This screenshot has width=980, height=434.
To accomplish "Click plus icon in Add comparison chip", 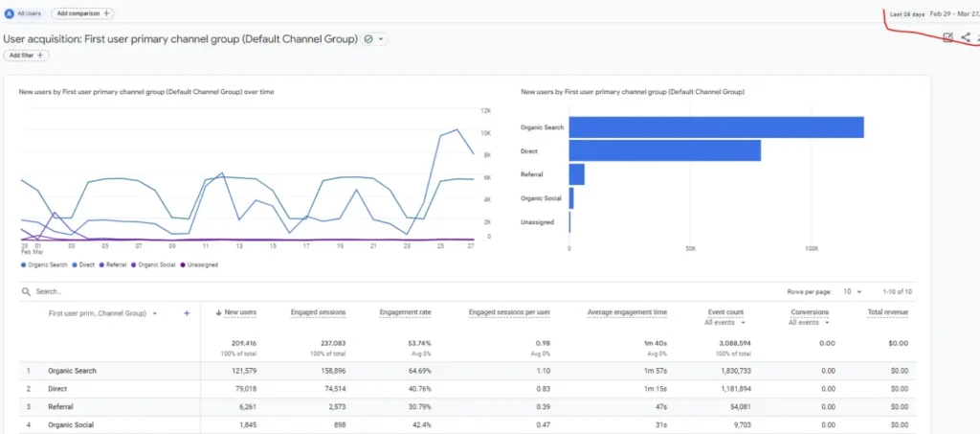I will [105, 13].
